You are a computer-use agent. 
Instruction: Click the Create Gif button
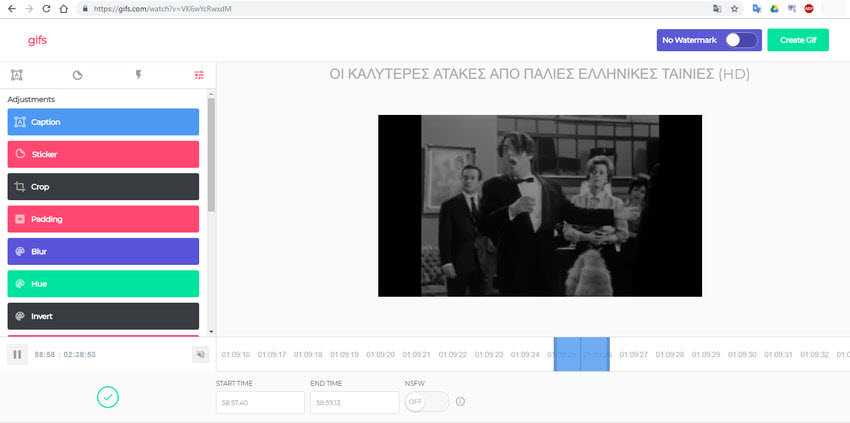(798, 40)
